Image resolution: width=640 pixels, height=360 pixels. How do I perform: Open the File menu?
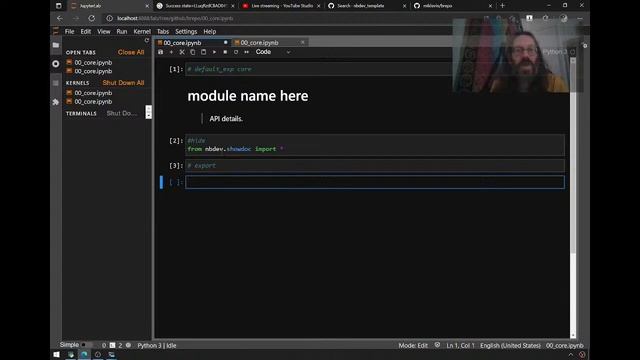[69, 31]
